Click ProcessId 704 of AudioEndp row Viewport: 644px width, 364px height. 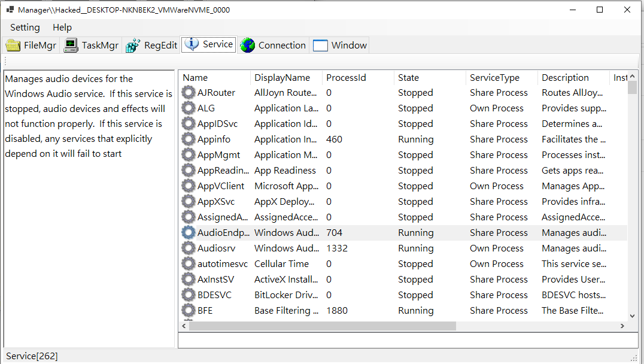334,233
